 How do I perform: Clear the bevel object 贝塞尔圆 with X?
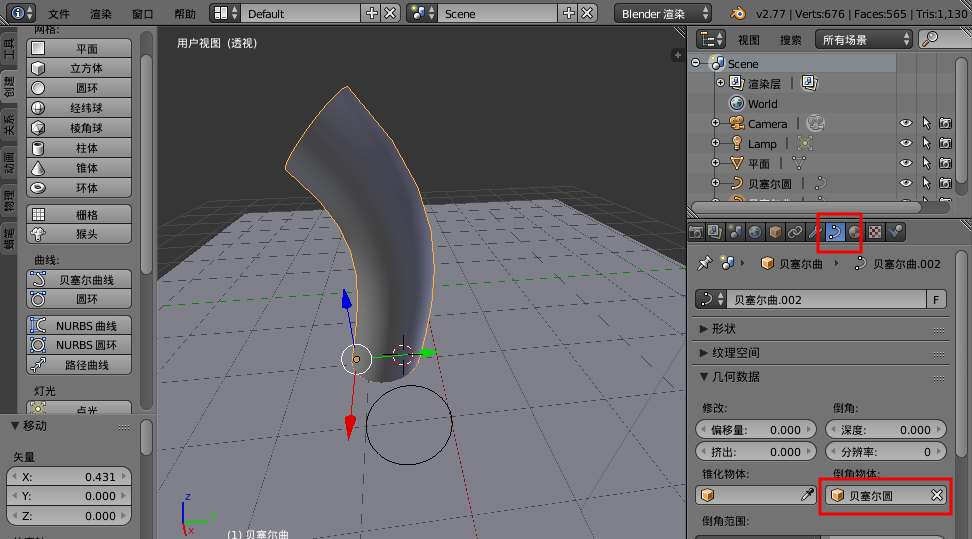937,495
